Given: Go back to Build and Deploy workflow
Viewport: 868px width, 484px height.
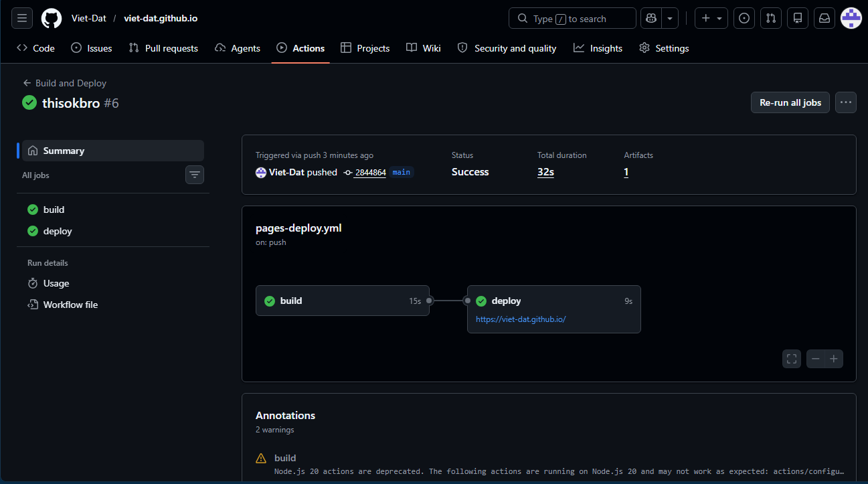Looking at the screenshot, I should (64, 83).
